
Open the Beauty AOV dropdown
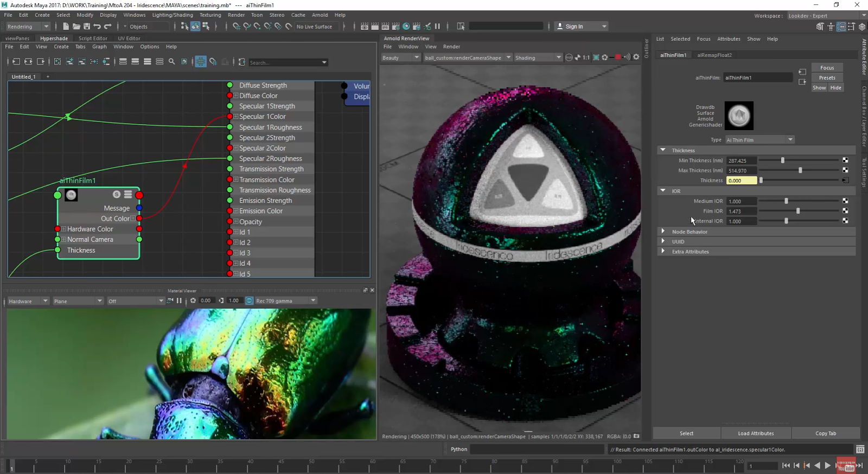point(401,57)
